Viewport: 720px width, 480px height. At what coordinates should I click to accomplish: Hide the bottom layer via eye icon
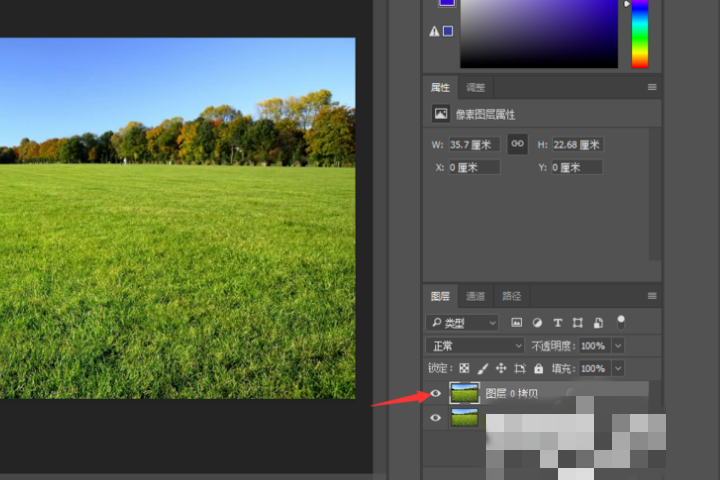pyautogui.click(x=435, y=418)
